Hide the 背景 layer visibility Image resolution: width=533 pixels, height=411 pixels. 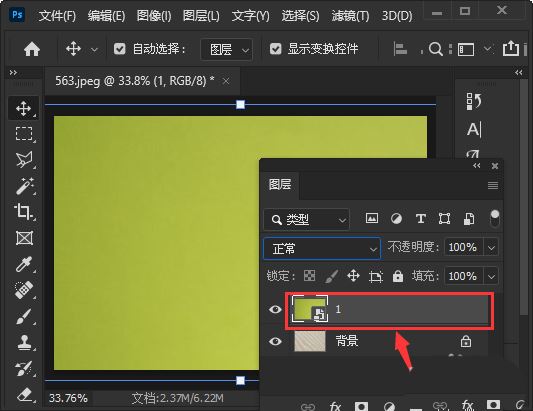[275, 341]
